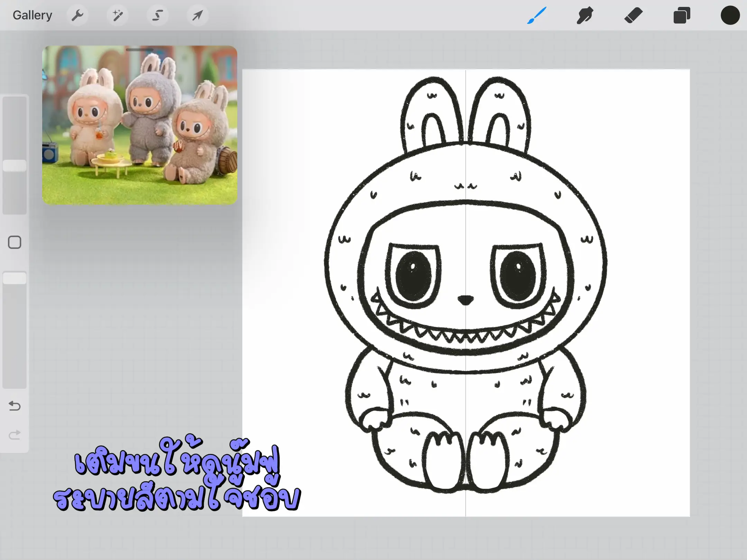Select the Eraser tool
Image resolution: width=747 pixels, height=560 pixels.
633,15
